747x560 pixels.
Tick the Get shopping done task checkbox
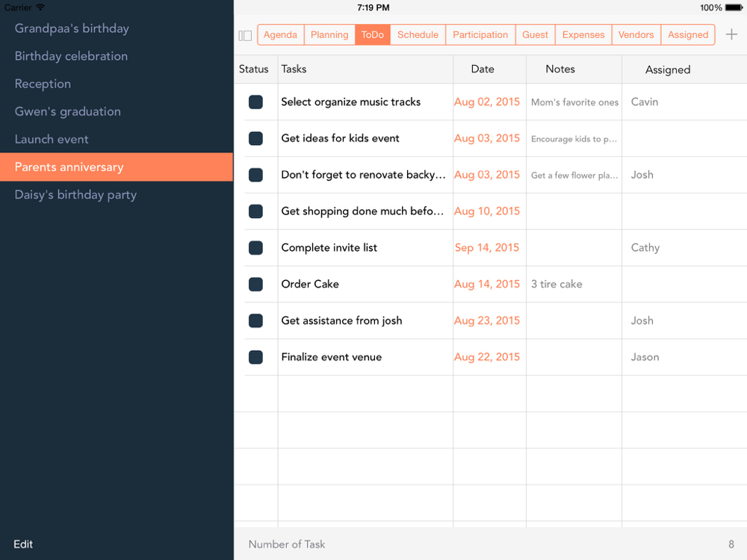(255, 211)
